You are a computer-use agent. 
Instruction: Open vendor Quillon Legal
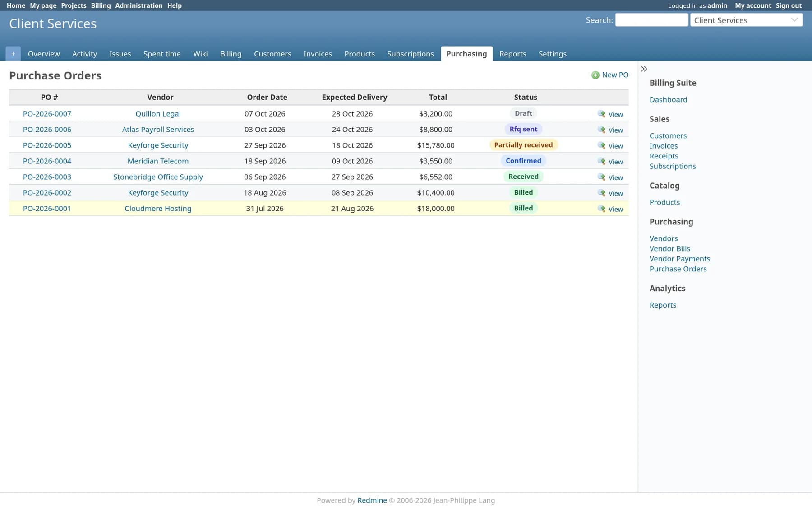(x=158, y=114)
